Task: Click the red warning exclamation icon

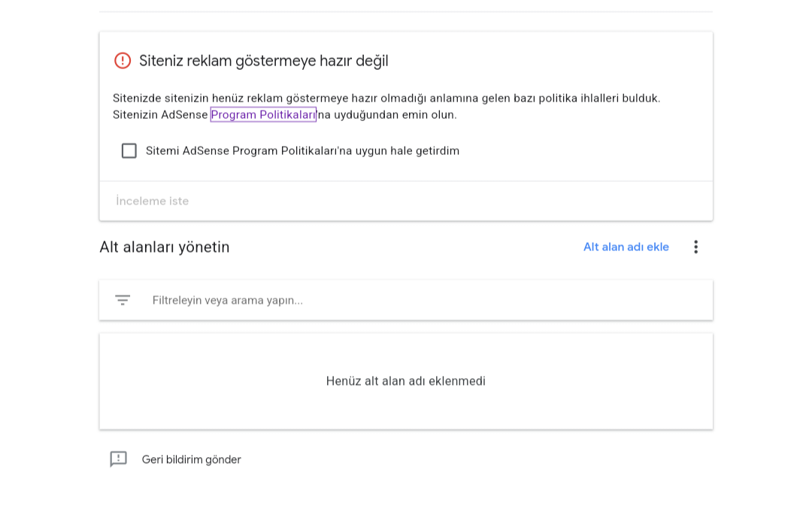Action: coord(123,61)
